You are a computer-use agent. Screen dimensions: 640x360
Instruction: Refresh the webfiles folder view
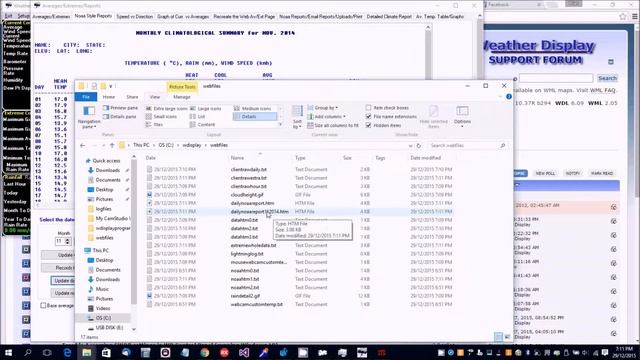pyautogui.click(x=419, y=145)
